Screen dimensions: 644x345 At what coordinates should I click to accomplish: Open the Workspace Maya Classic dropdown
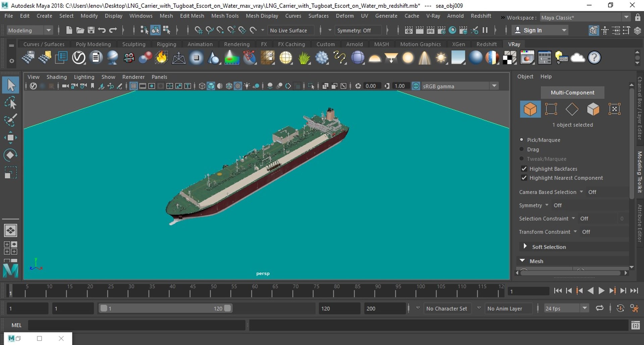[585, 17]
